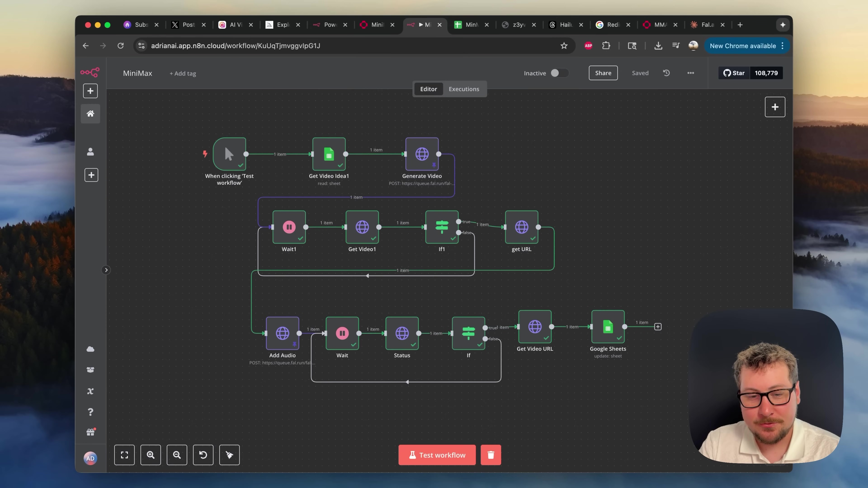Select the Get Video Idea1 node
Viewport: 868px width, 488px height.
[x=329, y=154]
